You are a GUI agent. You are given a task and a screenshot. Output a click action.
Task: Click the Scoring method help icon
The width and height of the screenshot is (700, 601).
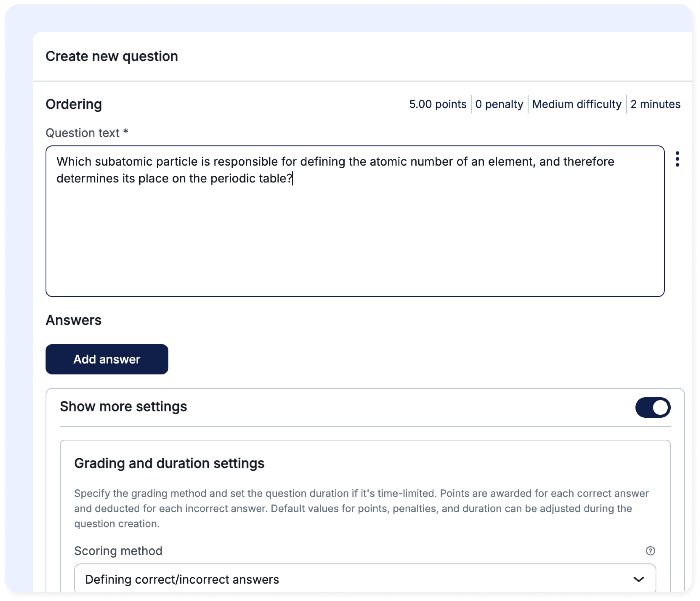pyautogui.click(x=650, y=551)
